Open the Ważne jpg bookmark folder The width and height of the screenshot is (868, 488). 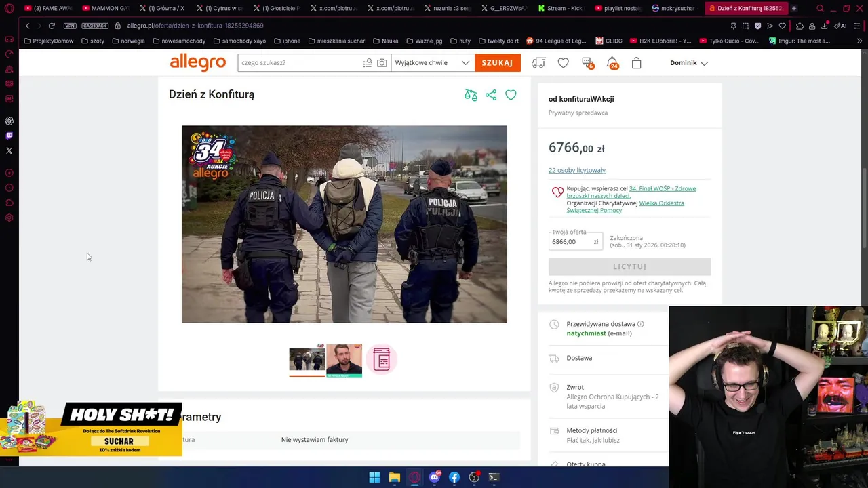pyautogui.click(x=424, y=41)
